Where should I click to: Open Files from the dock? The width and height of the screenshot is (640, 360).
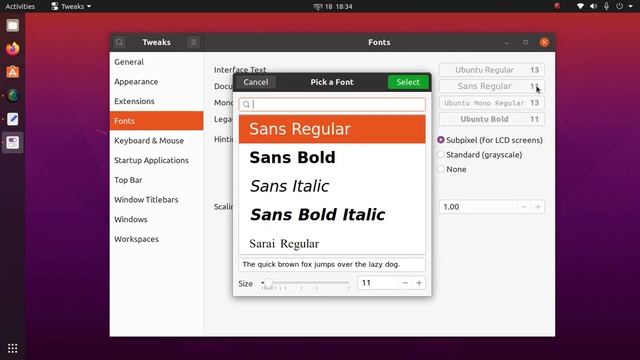coord(13,26)
